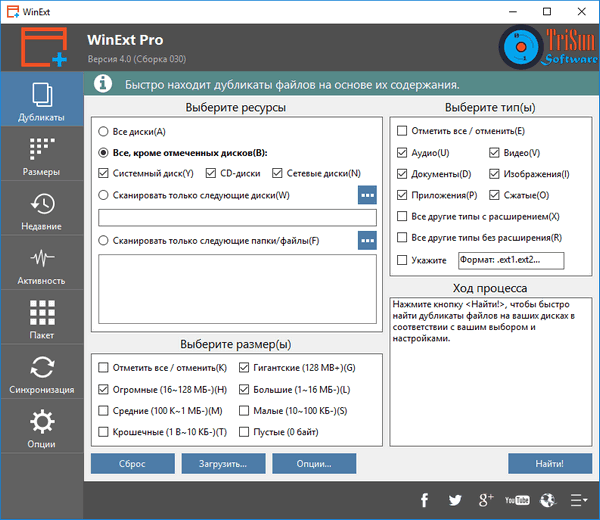
Task: Click the Формат: .ext1.ext2... input field
Action: point(511,260)
